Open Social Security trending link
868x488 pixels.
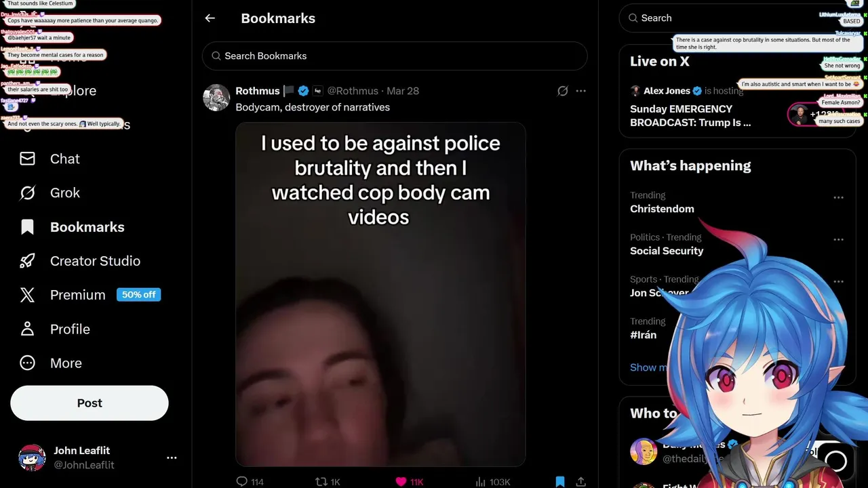(667, 251)
